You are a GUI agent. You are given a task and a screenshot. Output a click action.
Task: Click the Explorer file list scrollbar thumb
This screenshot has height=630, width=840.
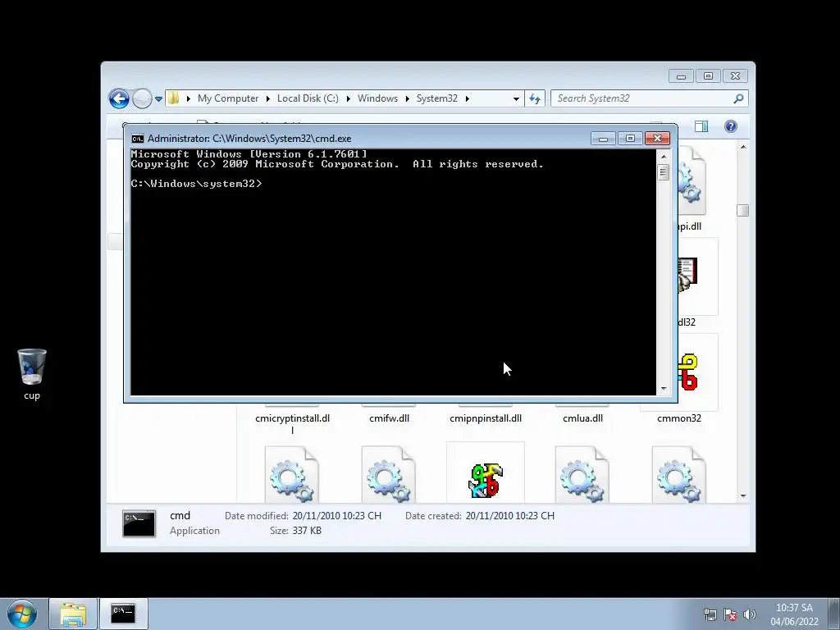click(742, 211)
